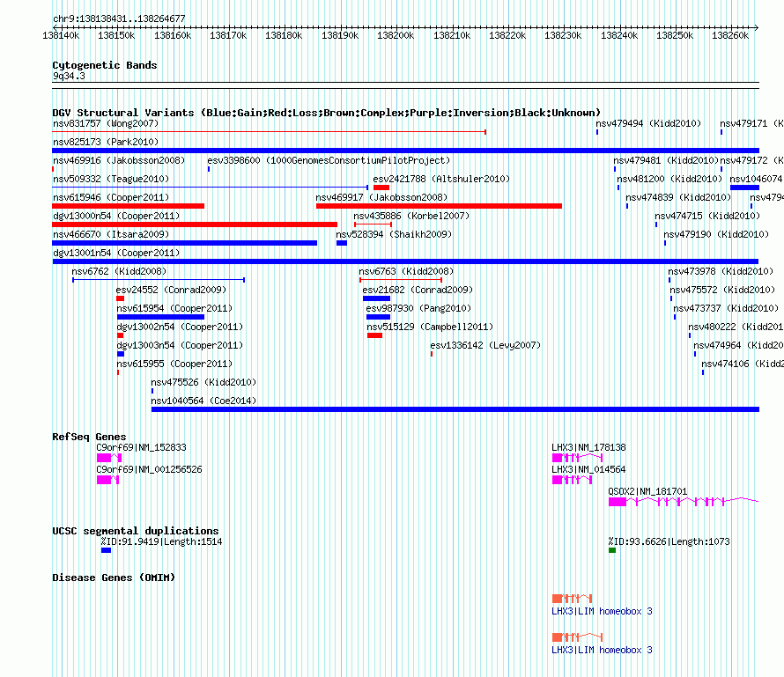Click nsv480222 variant label near right edge
784x677 pixels.
coord(736,327)
